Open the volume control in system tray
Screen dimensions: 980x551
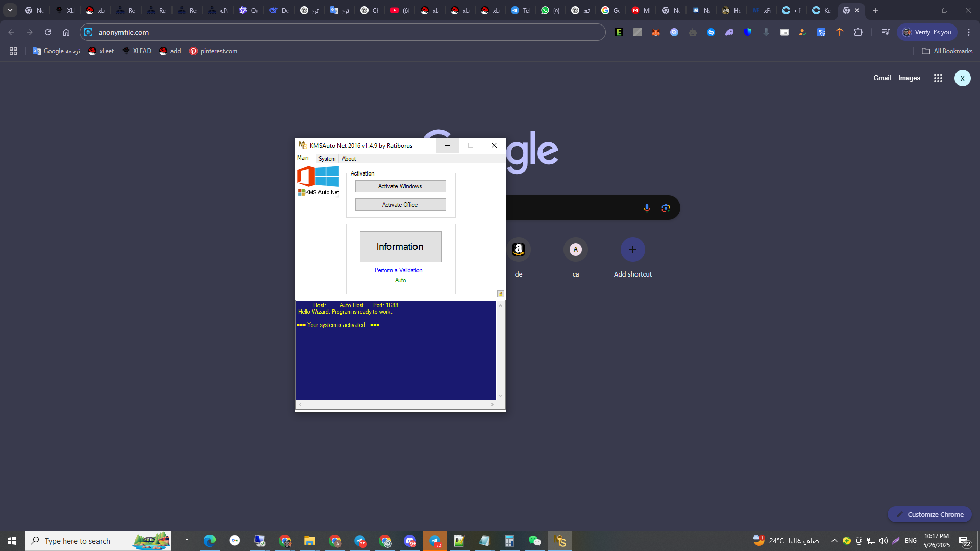[884, 541]
